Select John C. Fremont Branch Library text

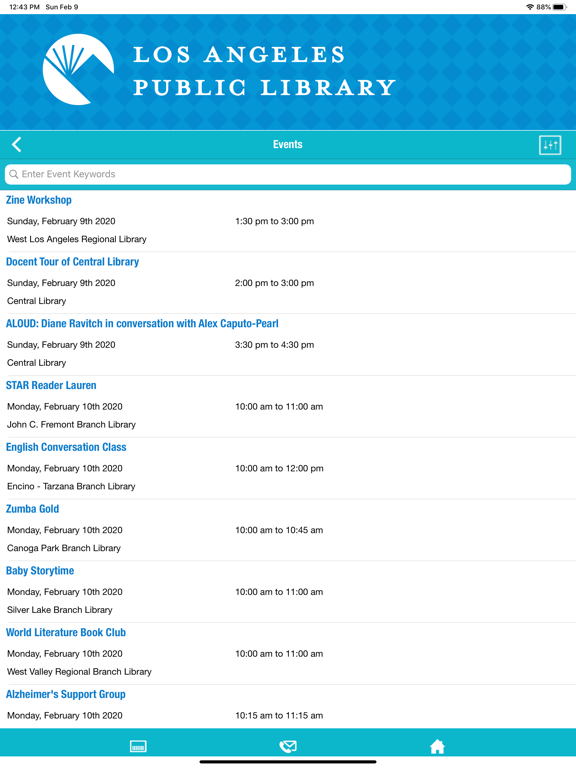coord(71,424)
